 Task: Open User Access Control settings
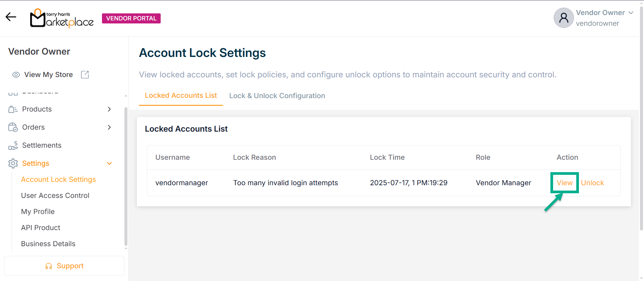[55, 196]
